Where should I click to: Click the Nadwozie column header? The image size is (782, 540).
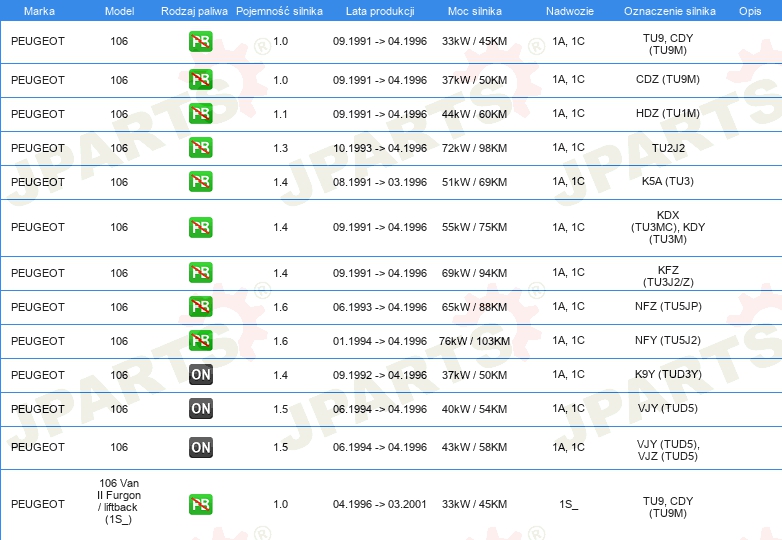click(x=570, y=11)
